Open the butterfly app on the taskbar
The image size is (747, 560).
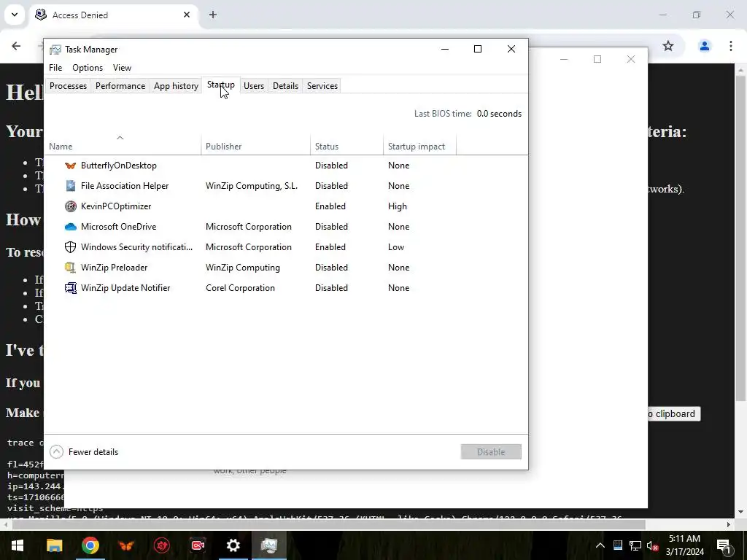(x=126, y=545)
